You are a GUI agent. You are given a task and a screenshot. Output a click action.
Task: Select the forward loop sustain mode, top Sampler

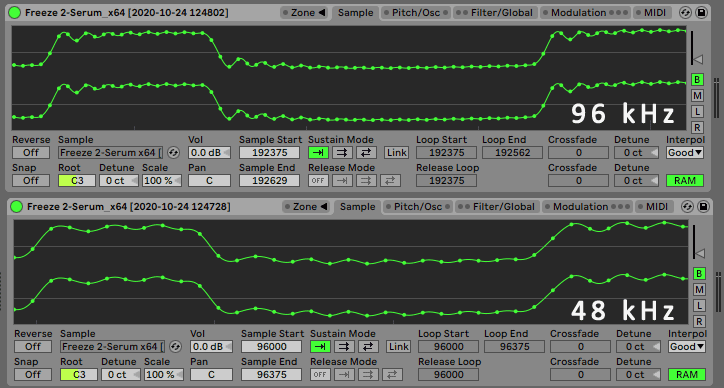click(342, 152)
